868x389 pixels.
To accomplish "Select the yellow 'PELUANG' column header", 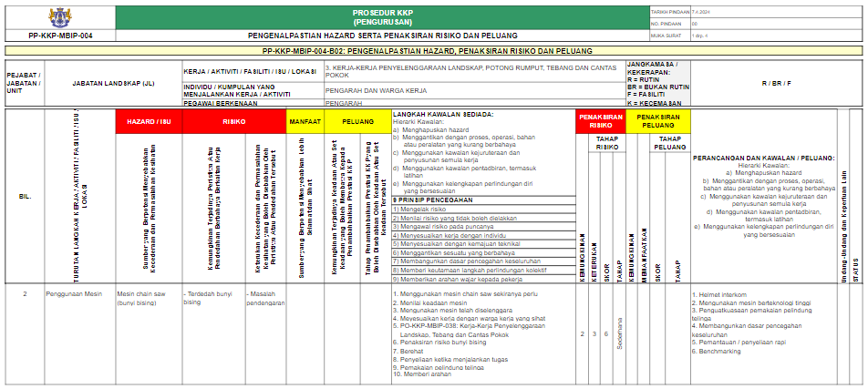I will [x=357, y=122].
